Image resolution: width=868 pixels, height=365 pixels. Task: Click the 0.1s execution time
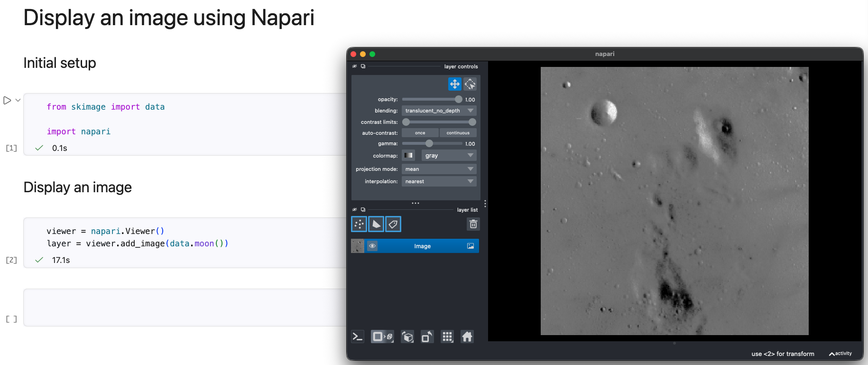point(59,148)
